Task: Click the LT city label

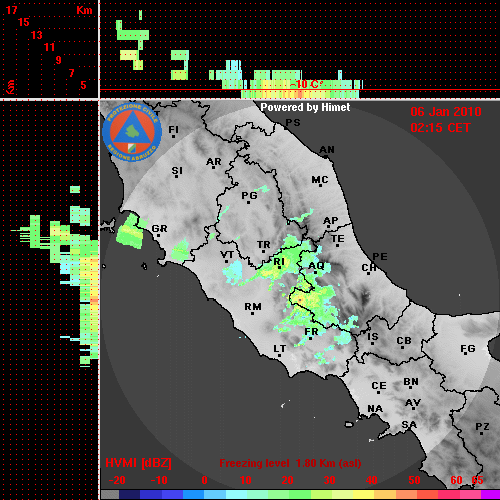Action: pyautogui.click(x=280, y=349)
